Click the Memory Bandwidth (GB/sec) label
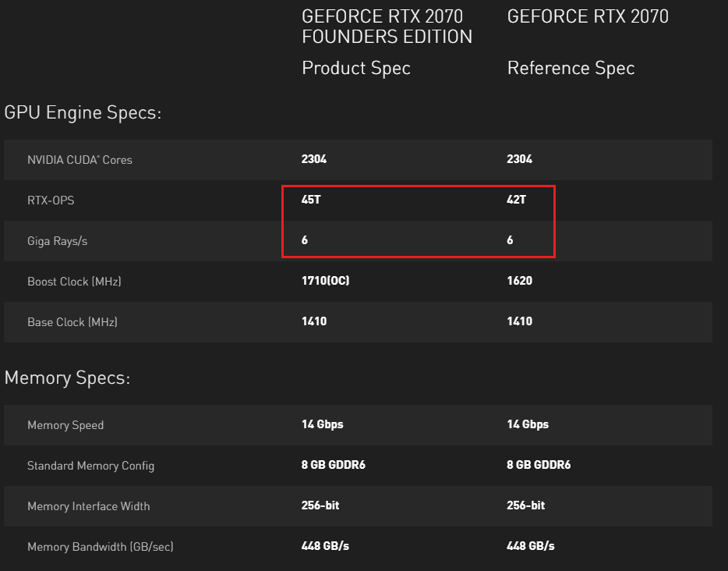 (x=100, y=547)
